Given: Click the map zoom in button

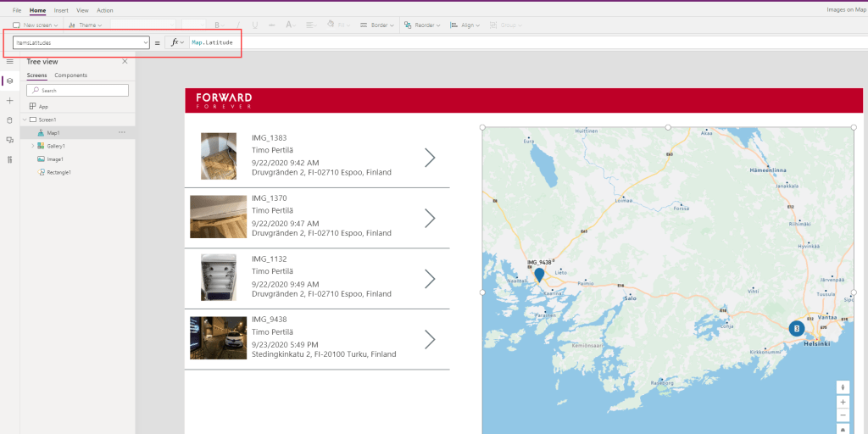Looking at the screenshot, I should 843,402.
